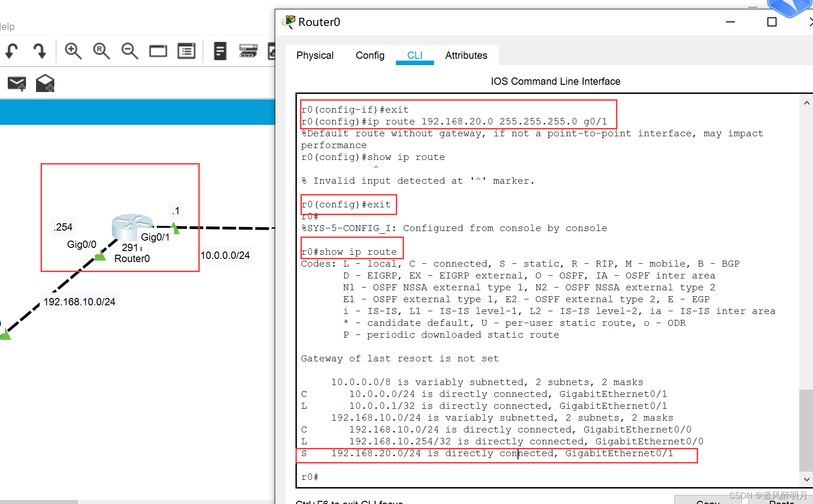
Task: Click the '10.0.0.0/24 is directly connected' line
Action: pos(484,394)
